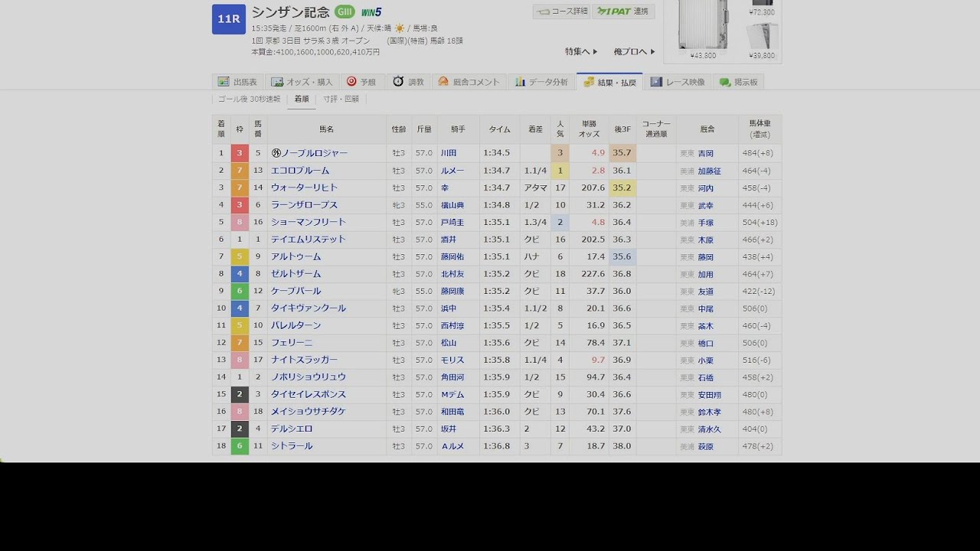Viewport: 980px width, 551px height.
Task: Open 厩舎コメント via the stable icon
Action: (x=443, y=81)
